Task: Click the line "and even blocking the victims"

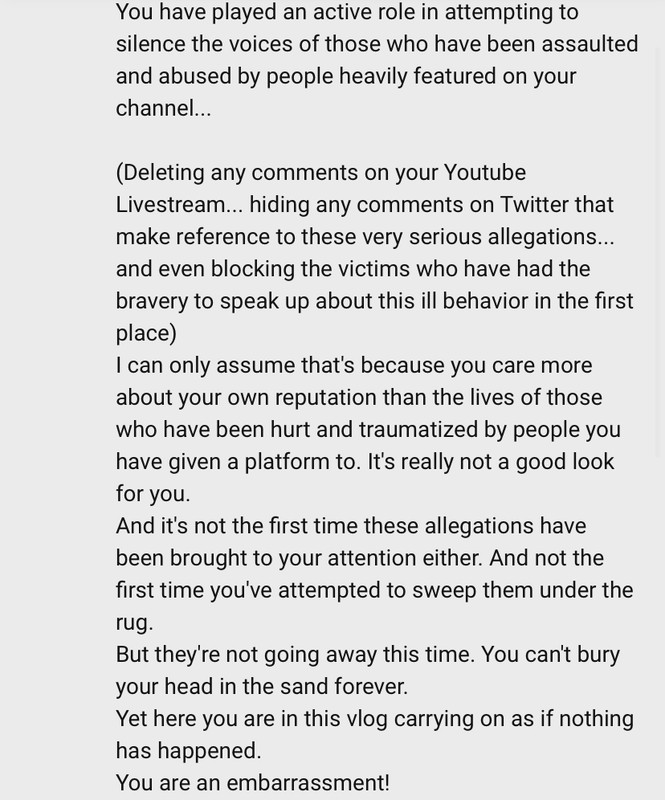Action: point(353,269)
